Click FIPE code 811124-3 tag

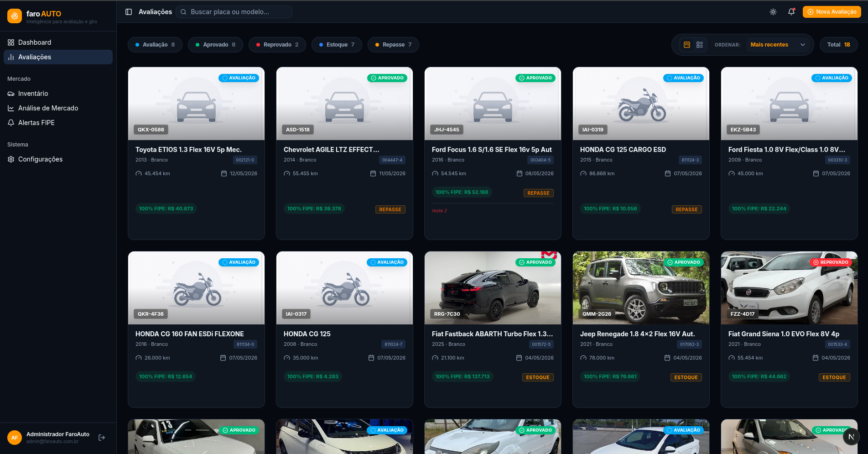pos(690,160)
